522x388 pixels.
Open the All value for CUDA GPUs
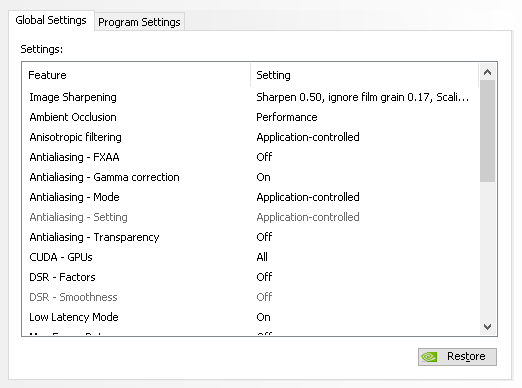click(262, 257)
